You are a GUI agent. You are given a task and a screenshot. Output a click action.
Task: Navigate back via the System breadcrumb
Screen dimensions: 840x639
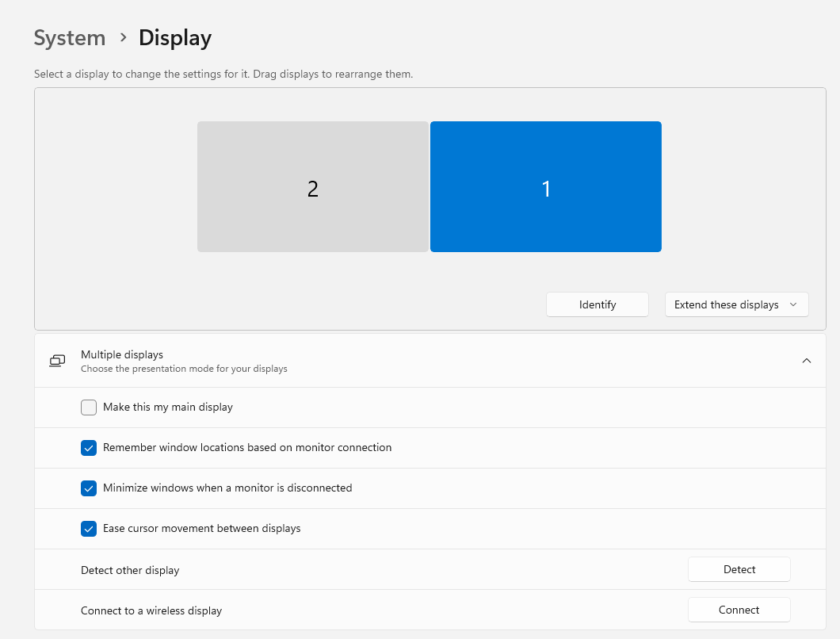pos(70,37)
